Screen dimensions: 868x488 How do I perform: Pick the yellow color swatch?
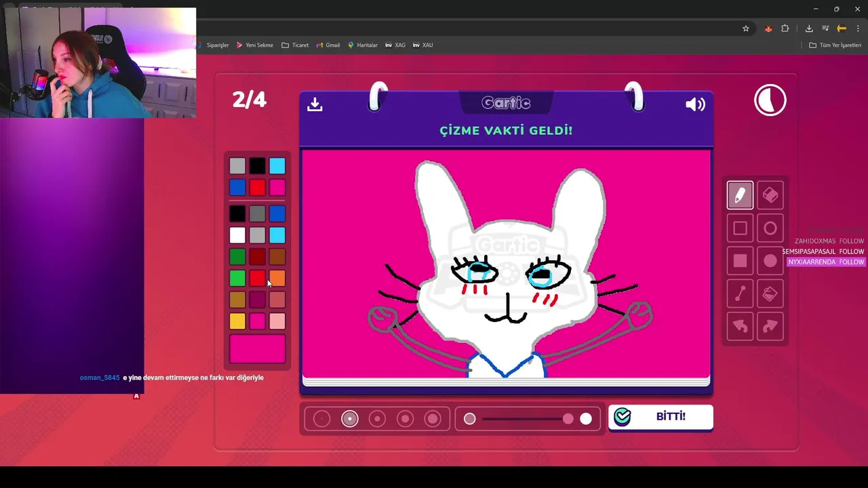(x=237, y=321)
